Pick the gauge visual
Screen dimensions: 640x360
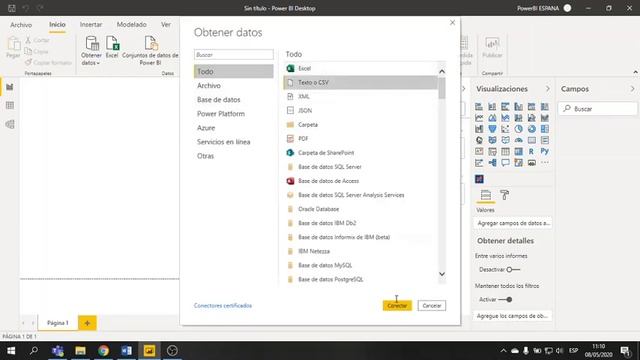coord(518,140)
